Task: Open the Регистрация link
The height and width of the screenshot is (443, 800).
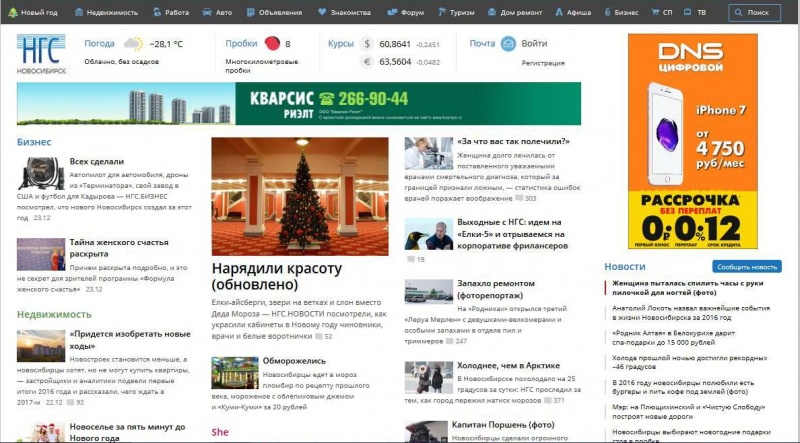Action: click(x=536, y=62)
